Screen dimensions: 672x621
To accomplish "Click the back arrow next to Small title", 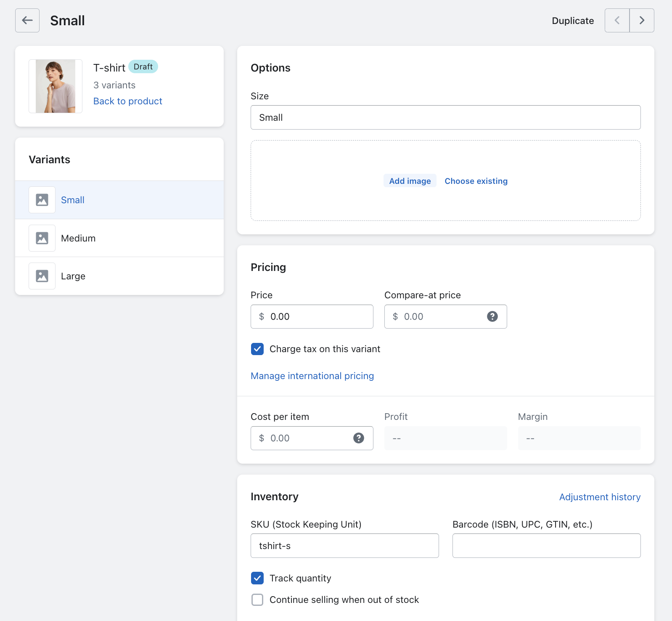I will pyautogui.click(x=27, y=20).
